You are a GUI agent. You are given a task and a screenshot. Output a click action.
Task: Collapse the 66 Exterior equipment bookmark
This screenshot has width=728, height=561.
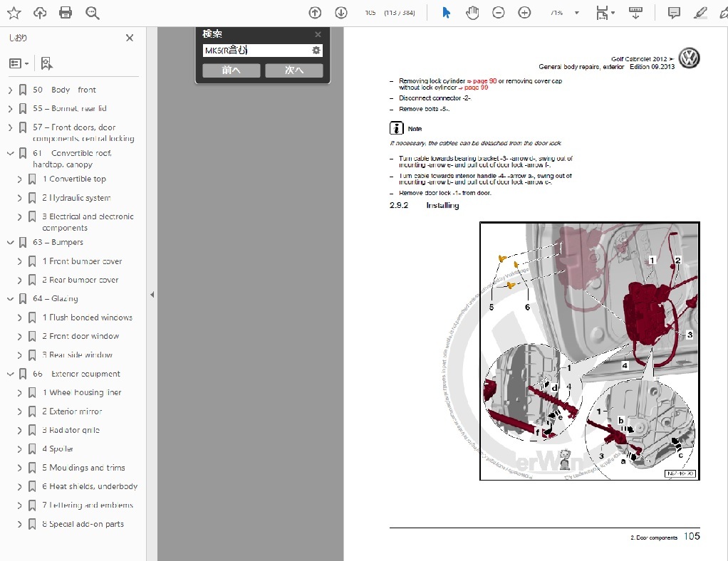pyautogui.click(x=10, y=374)
